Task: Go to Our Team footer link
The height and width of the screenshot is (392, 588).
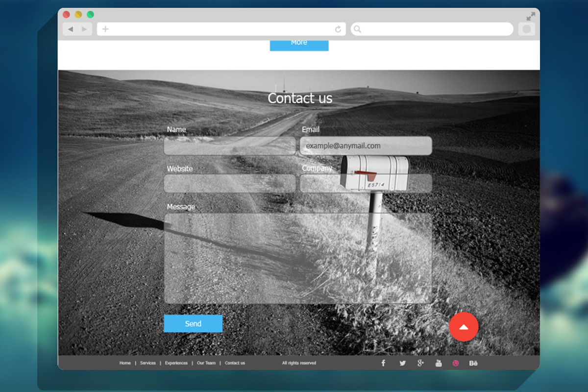Action: (206, 363)
